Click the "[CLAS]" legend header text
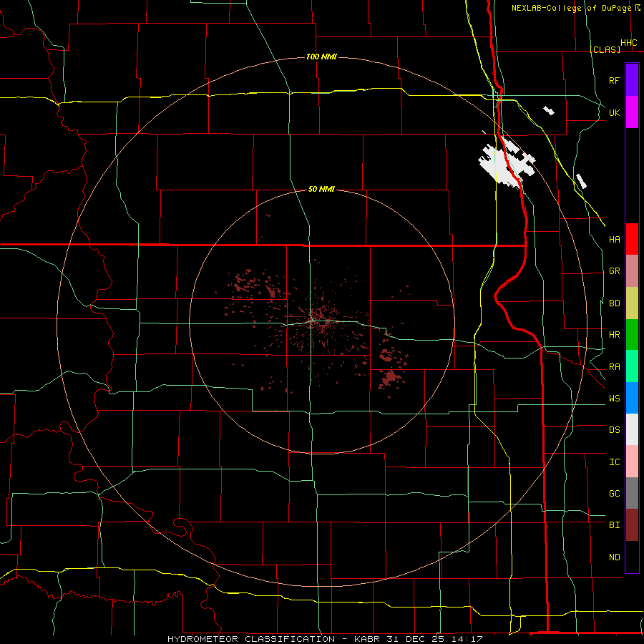 coord(605,50)
